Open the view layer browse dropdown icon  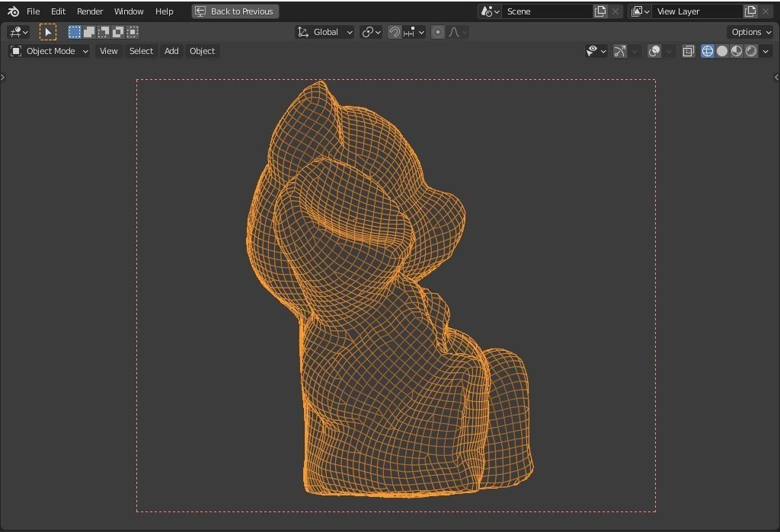[640, 11]
